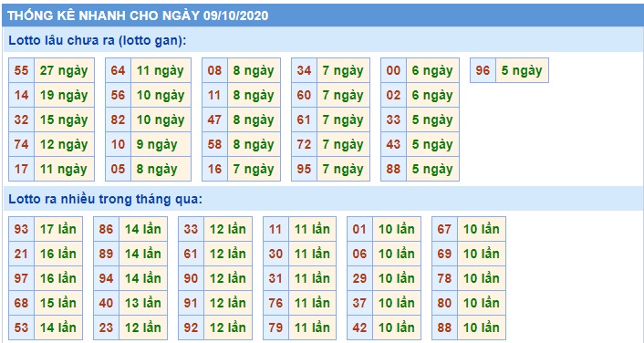The image size is (644, 343).
Task: Click lotto number 14 in the gan list
Action: pyautogui.click(x=21, y=95)
